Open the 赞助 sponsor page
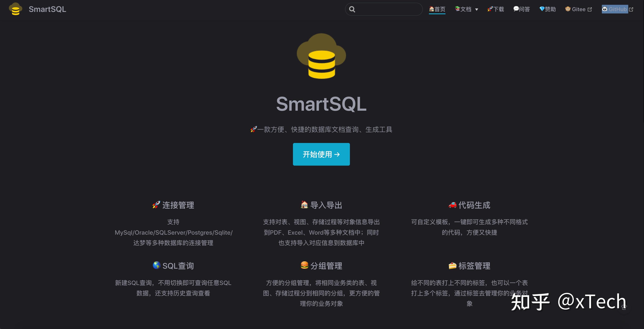The width and height of the screenshot is (644, 329). 547,9
